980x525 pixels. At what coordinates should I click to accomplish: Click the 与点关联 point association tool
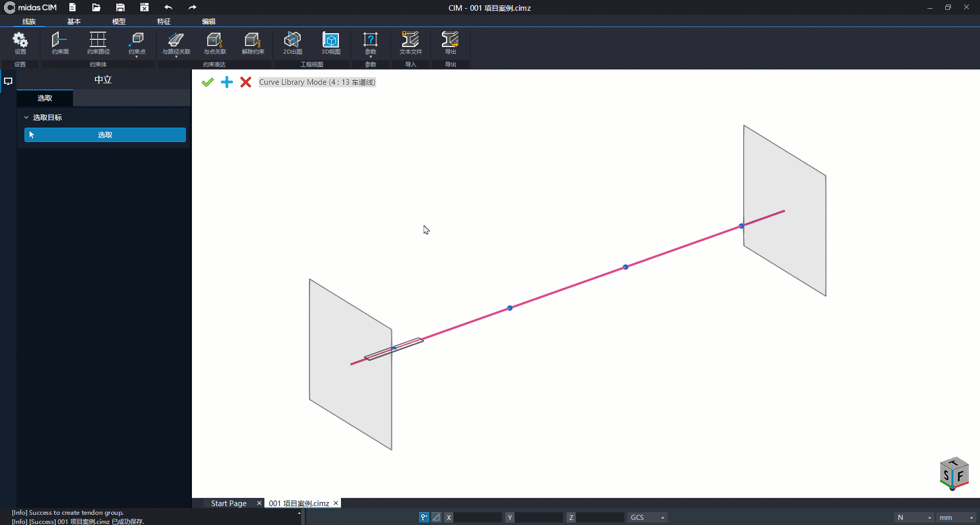214,43
